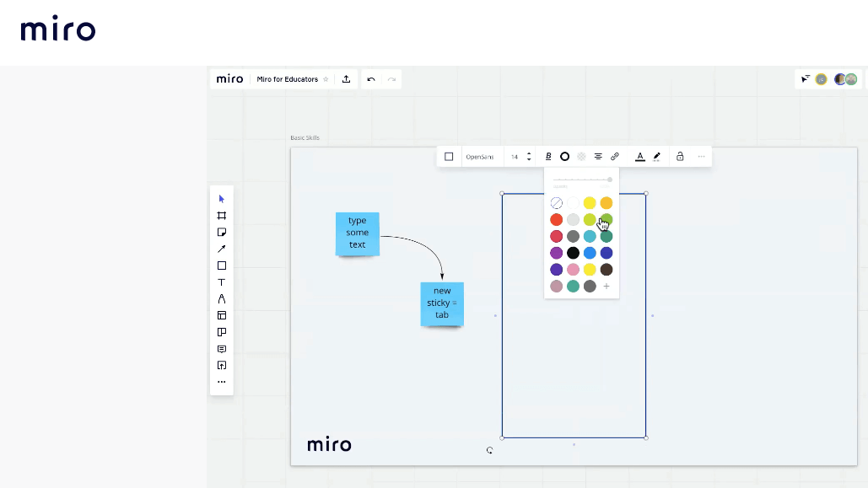Adjust the opacity slider handle

tap(610, 180)
